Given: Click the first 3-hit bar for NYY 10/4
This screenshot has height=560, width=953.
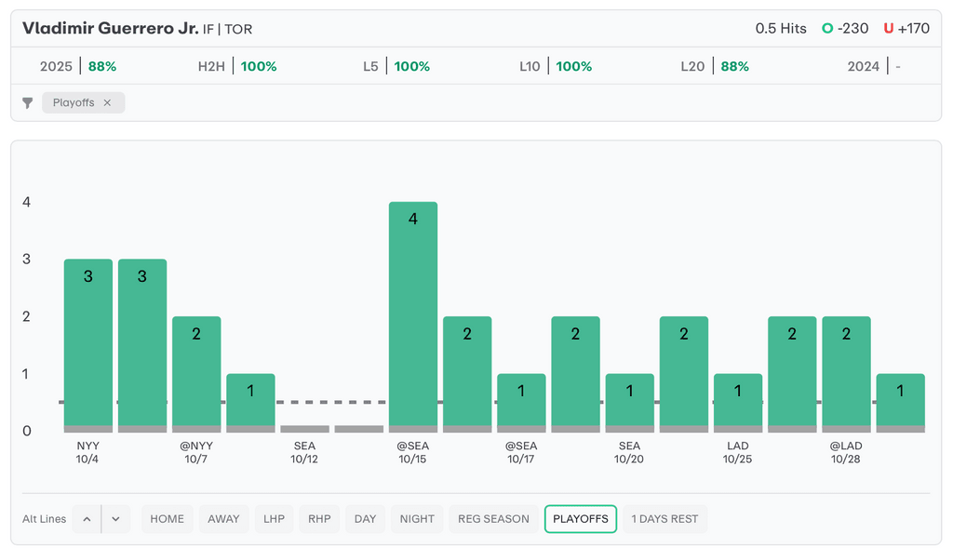Looking at the screenshot, I should (x=88, y=344).
